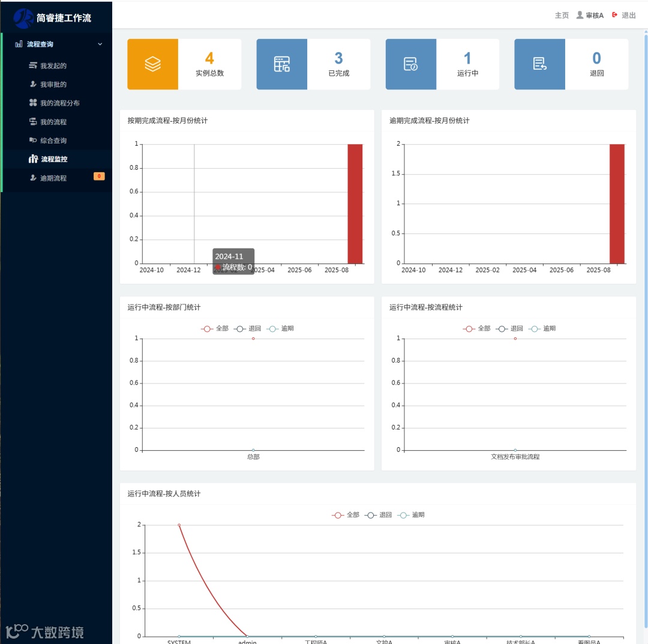Toggle 退回 legend in 按人员统计 chart

point(378,515)
